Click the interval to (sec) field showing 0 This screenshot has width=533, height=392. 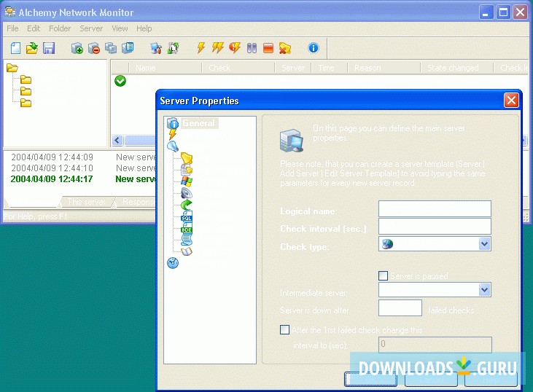[x=435, y=345]
